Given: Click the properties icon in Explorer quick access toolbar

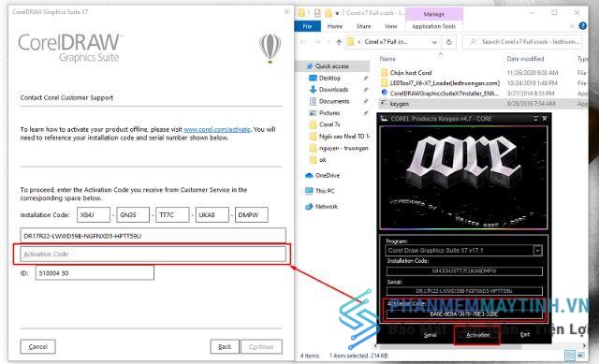Looking at the screenshot, I should point(317,13).
